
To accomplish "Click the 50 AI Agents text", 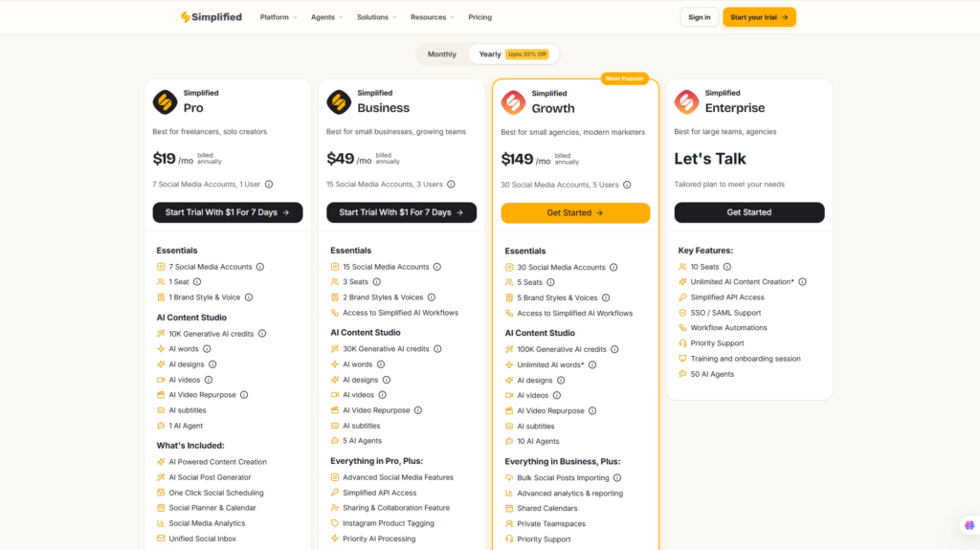I will point(712,374).
